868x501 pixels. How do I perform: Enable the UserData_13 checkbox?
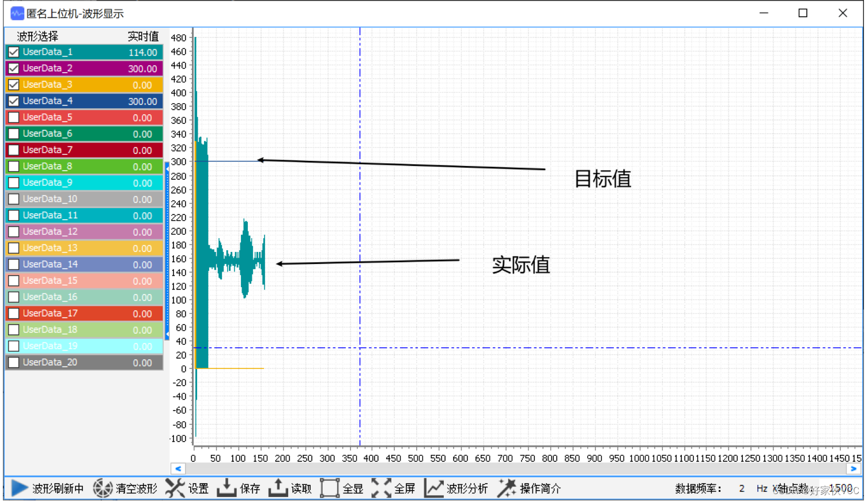14,248
